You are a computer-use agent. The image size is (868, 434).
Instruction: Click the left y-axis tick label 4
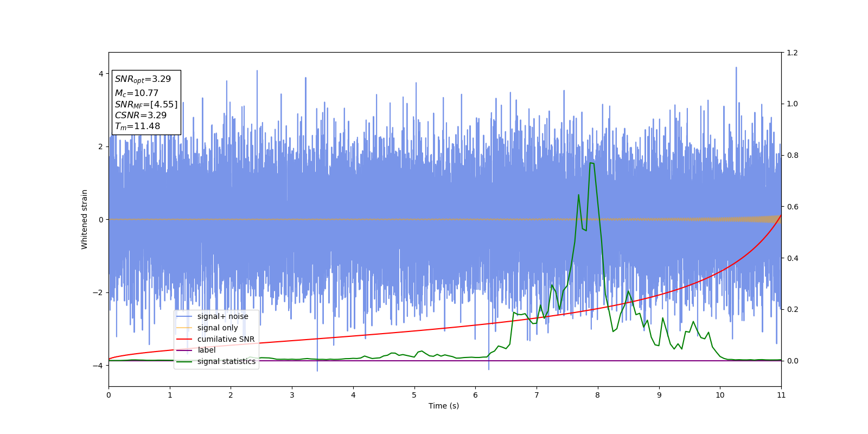click(101, 74)
